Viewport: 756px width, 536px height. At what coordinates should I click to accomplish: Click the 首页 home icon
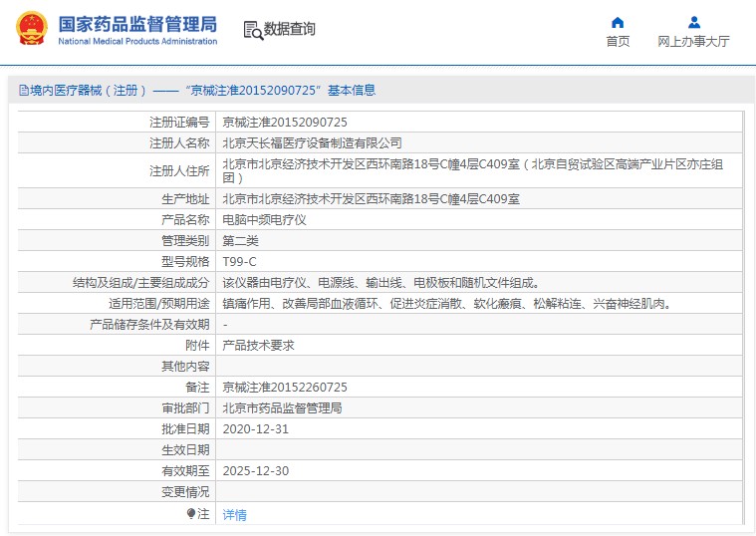click(618, 22)
